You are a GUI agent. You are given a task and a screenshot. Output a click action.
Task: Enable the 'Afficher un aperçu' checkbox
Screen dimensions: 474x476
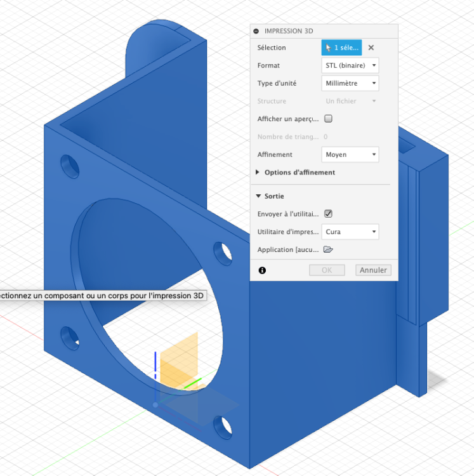click(328, 119)
